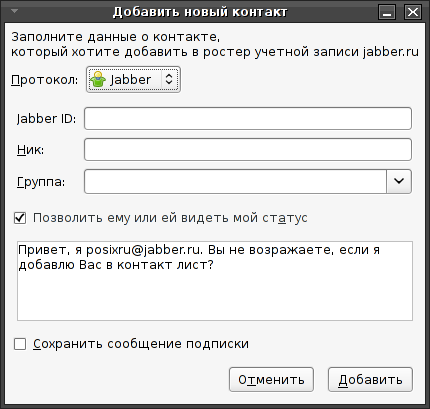Screen dimensions: 430x409
Task: Click inside the subscription message text area
Action: coord(215,281)
